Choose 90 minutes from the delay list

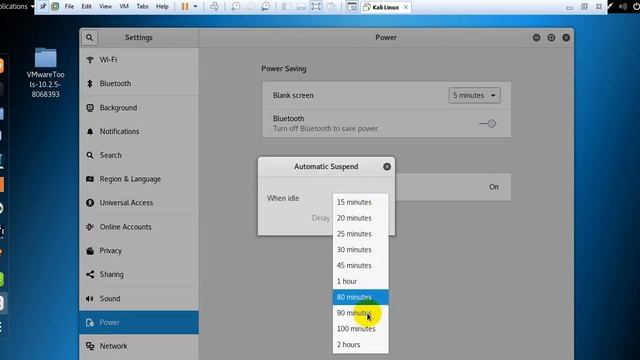point(360,313)
